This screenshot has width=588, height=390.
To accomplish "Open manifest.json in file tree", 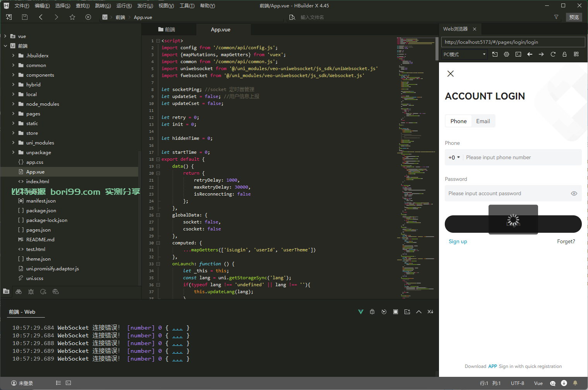I will click(x=41, y=201).
